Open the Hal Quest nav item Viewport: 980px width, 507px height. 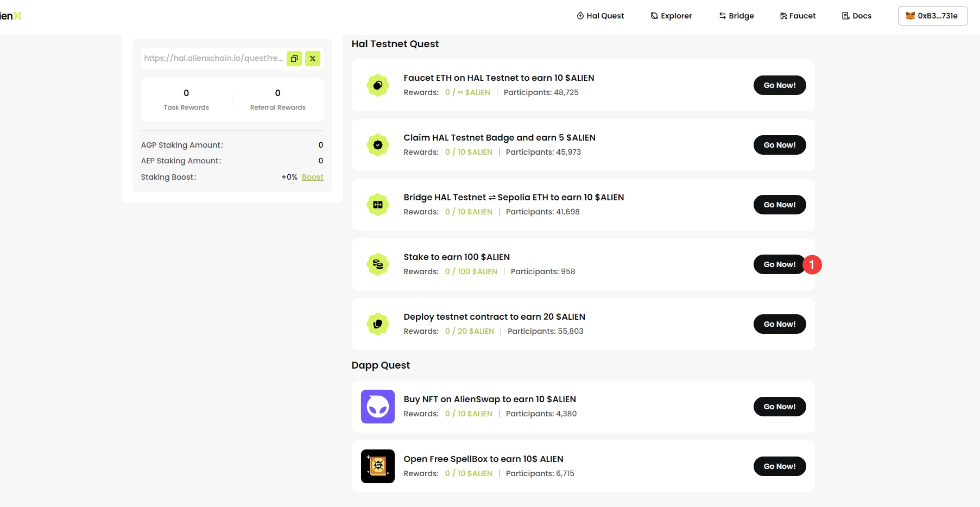[600, 16]
